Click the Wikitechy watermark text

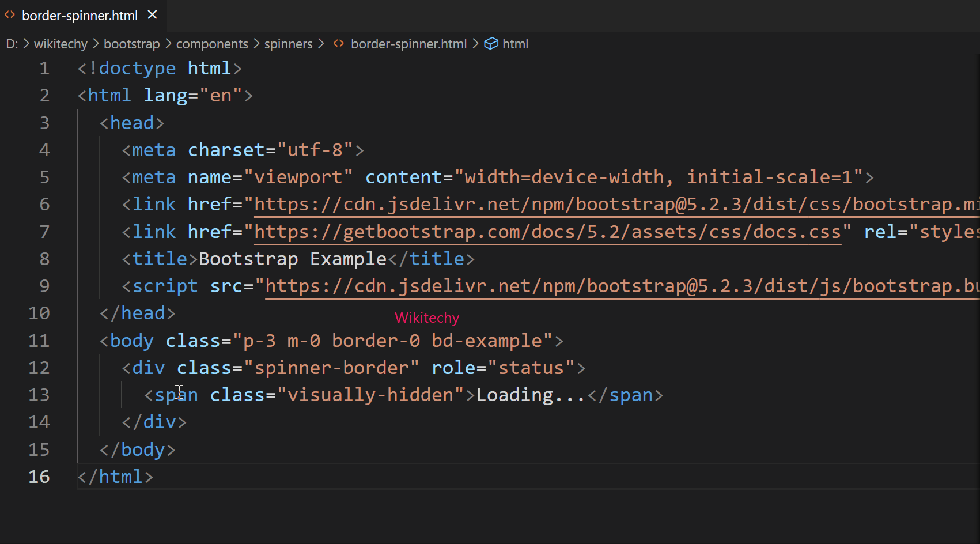pyautogui.click(x=426, y=318)
